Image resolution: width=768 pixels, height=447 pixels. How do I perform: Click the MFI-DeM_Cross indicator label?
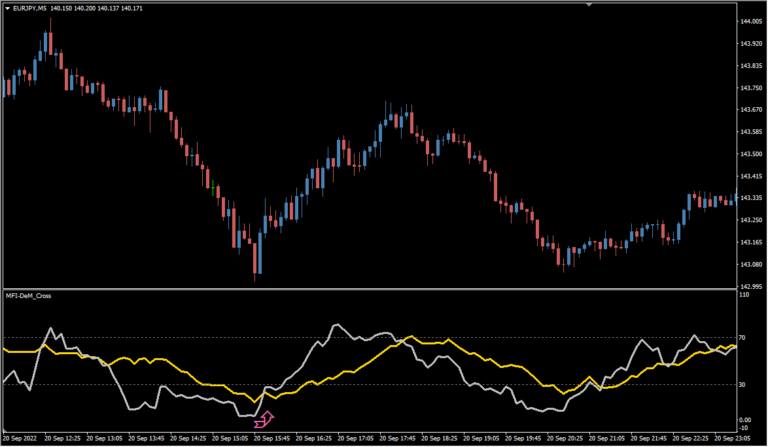point(29,298)
